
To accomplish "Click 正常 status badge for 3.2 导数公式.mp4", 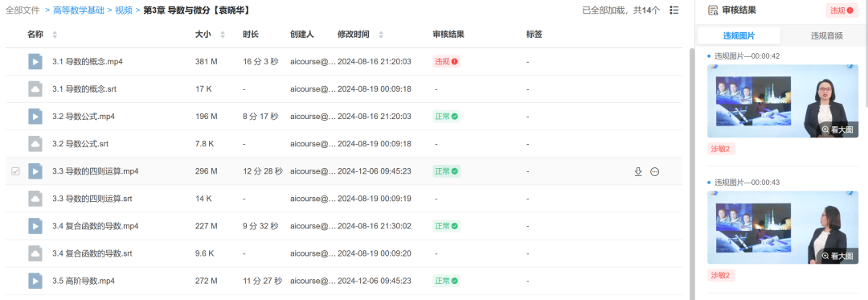I will coord(446,117).
